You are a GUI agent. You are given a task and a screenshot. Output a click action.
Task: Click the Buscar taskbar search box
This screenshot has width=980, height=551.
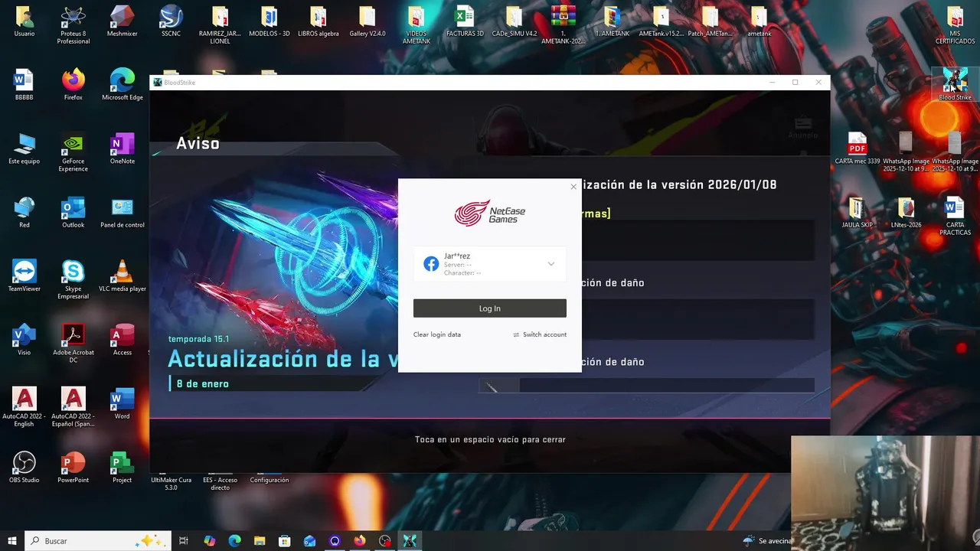coord(97,540)
